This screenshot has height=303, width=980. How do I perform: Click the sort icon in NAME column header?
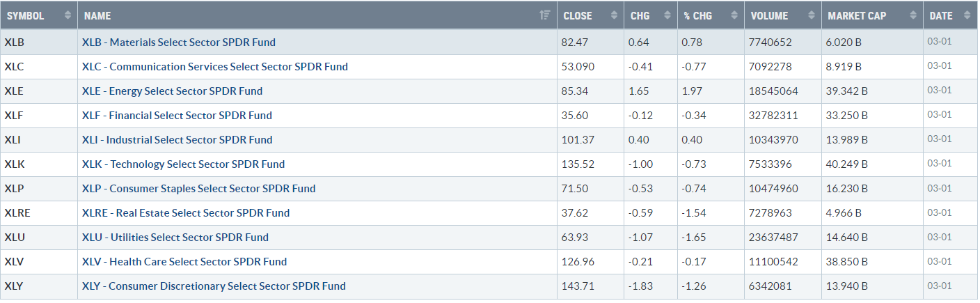coord(545,15)
